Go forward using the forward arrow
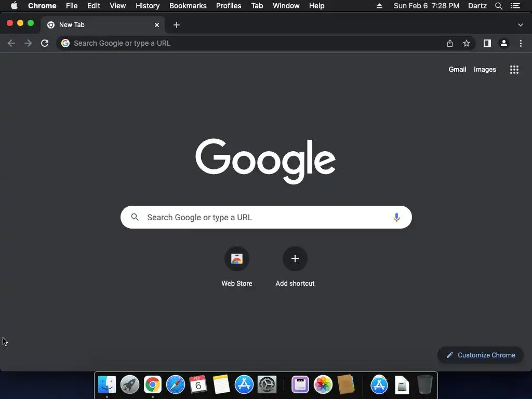This screenshot has height=399, width=532. [28, 43]
